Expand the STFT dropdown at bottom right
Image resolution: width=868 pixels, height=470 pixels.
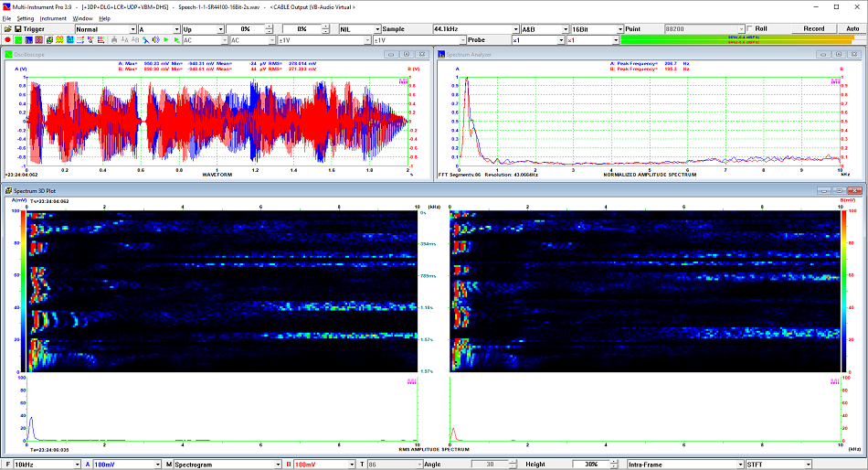click(810, 465)
